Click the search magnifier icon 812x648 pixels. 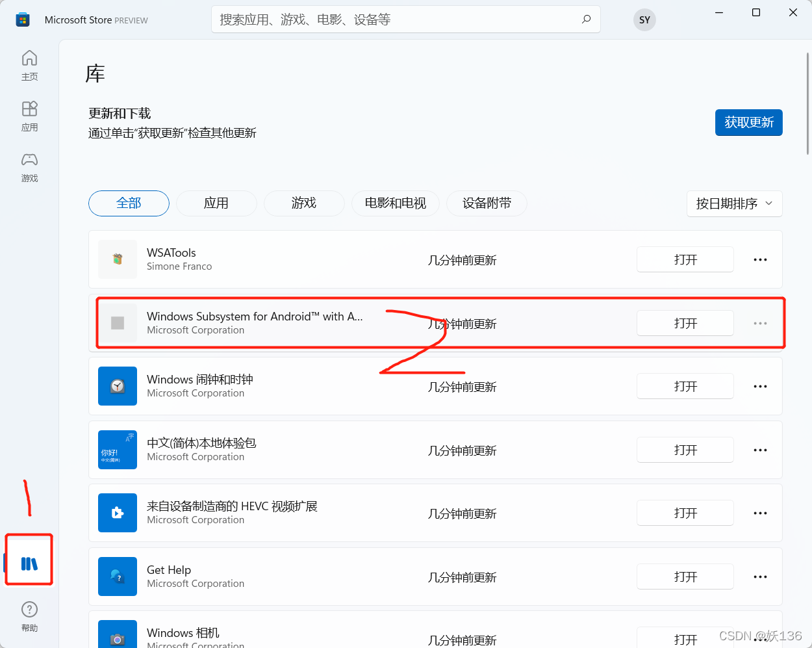(586, 19)
